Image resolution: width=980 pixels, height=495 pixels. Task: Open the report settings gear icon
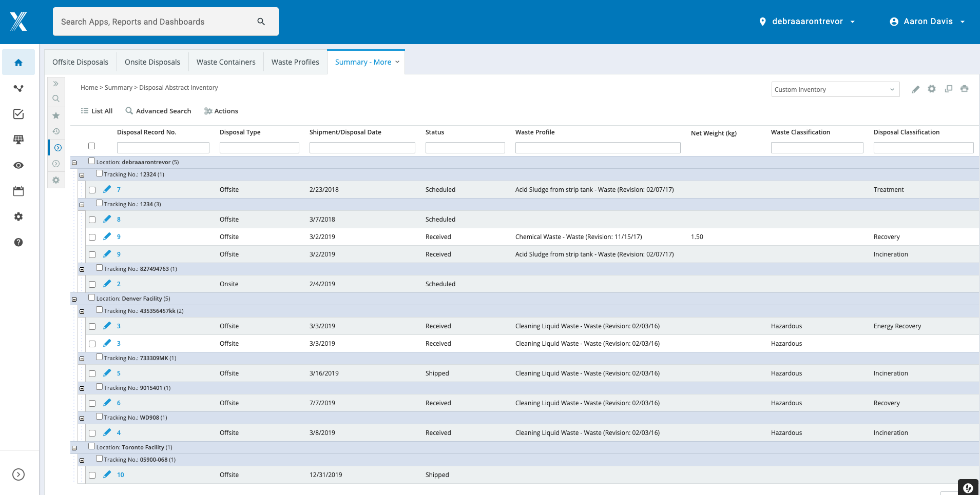point(932,89)
